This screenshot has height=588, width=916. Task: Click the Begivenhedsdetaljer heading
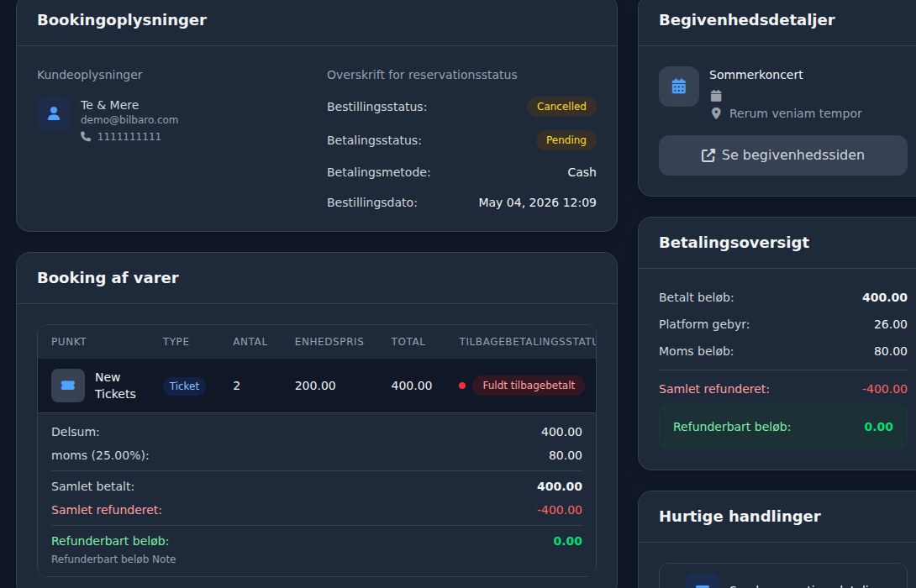(747, 20)
